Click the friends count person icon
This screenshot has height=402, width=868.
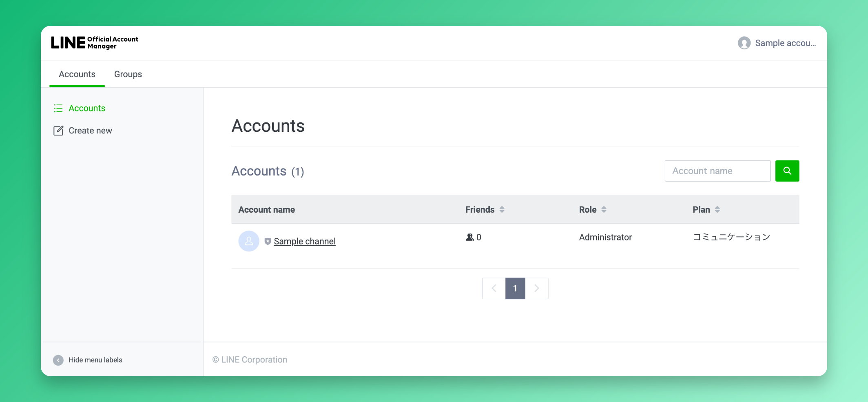(x=469, y=237)
